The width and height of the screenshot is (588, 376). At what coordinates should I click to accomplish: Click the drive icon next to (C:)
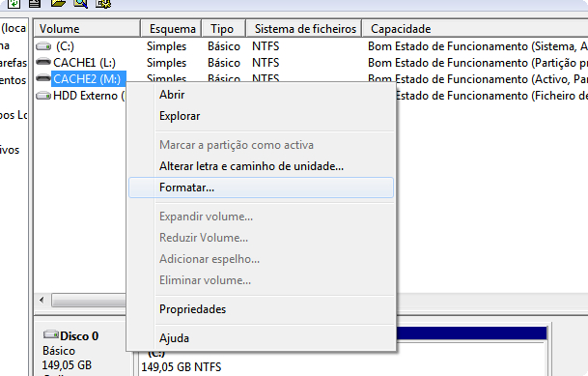(x=43, y=46)
